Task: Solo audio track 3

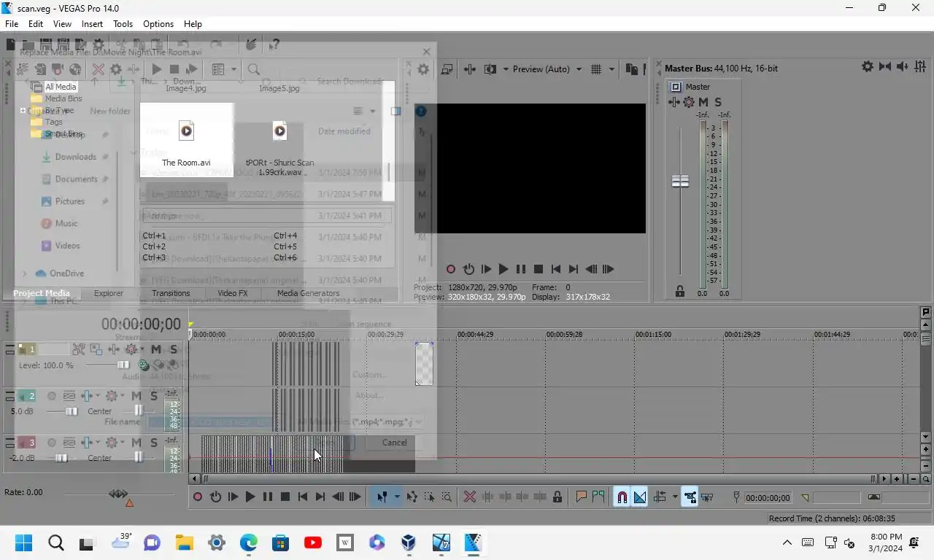Action: pos(154,443)
